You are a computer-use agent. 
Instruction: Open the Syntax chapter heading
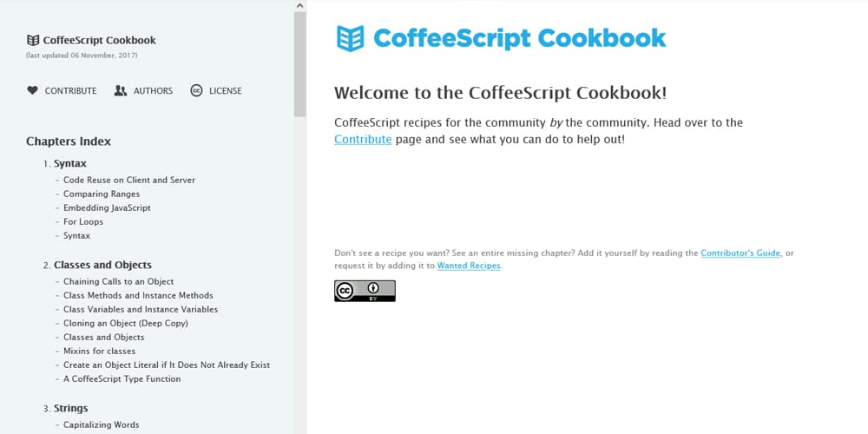[x=69, y=163]
